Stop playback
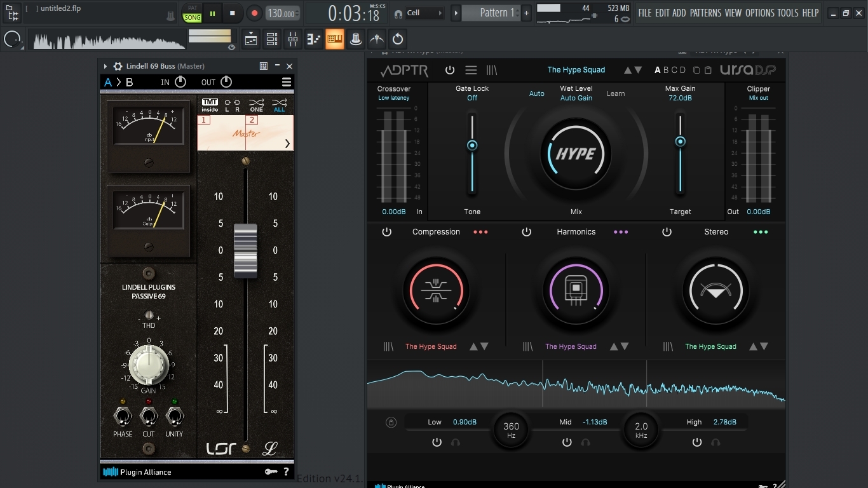Viewport: 868px width, 488px height. [233, 13]
